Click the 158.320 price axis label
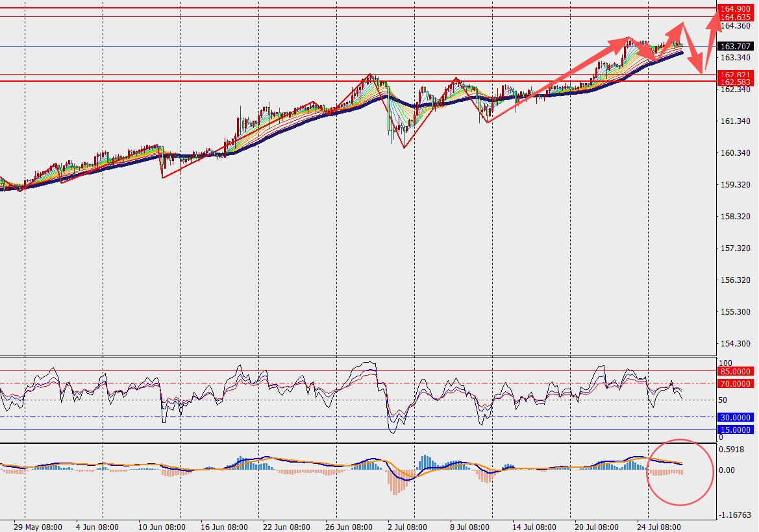Viewport: 759px width, 532px height. tap(736, 217)
